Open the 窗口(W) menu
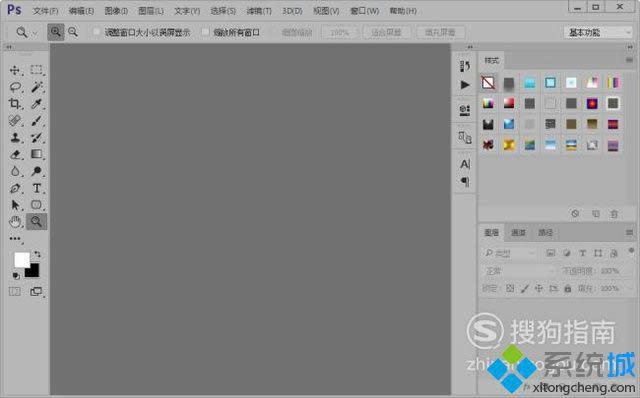The image size is (640, 398). (x=364, y=11)
